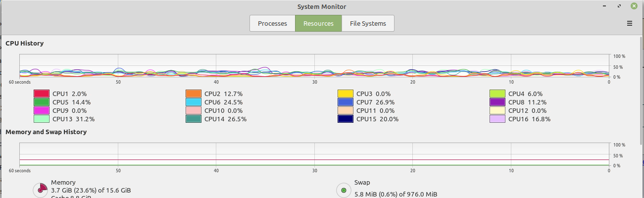The width and height of the screenshot is (644, 198).
Task: Minimize the System Monitor window
Action: point(605,6)
